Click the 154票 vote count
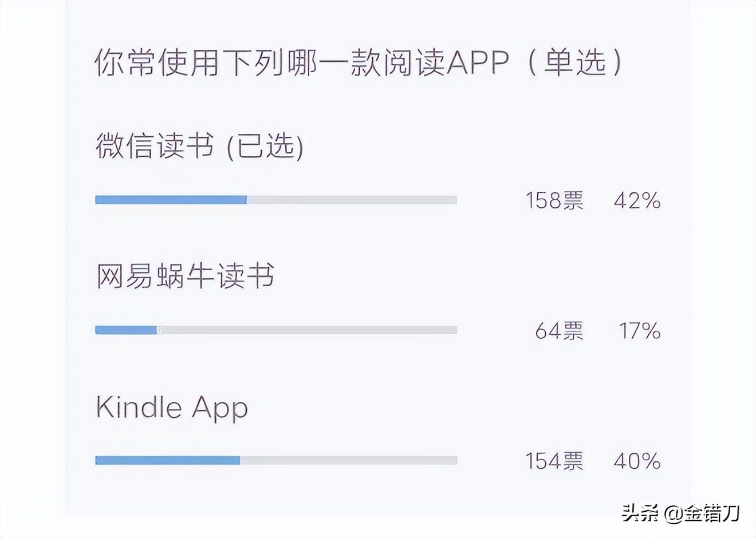The width and height of the screenshot is (756, 538). (x=554, y=461)
